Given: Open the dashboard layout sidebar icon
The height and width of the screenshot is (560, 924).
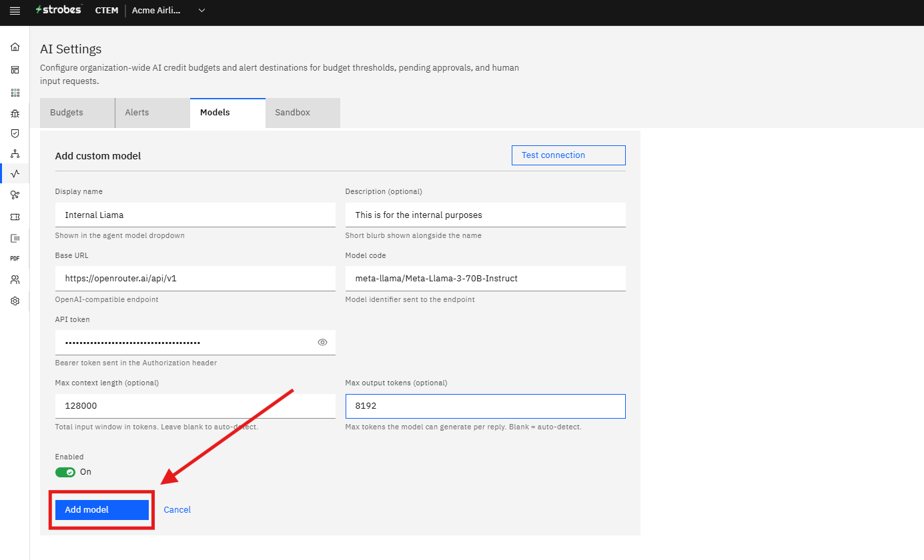Looking at the screenshot, I should 15,69.
